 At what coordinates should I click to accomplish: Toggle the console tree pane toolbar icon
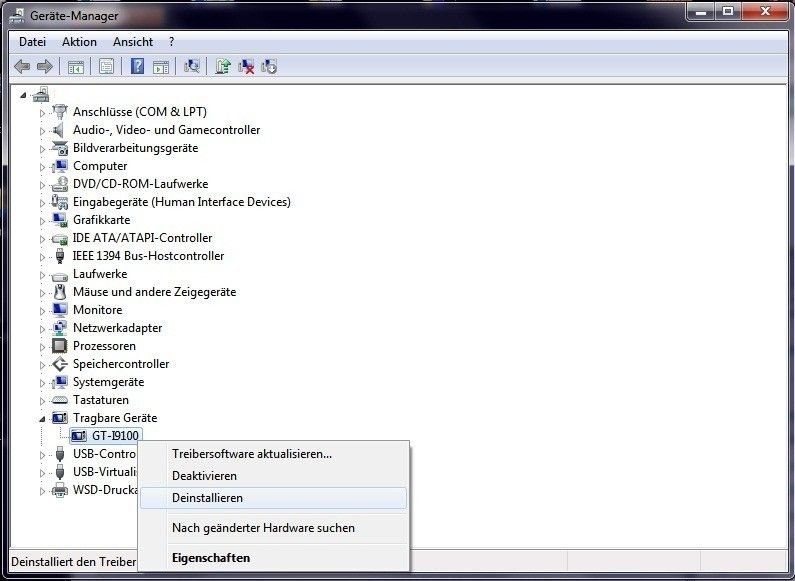76,66
